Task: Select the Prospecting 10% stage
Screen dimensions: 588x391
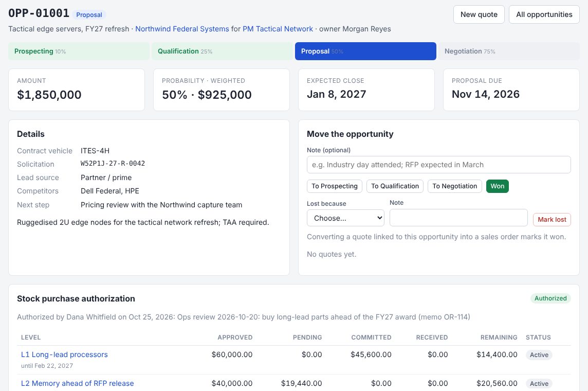Action: tap(79, 51)
